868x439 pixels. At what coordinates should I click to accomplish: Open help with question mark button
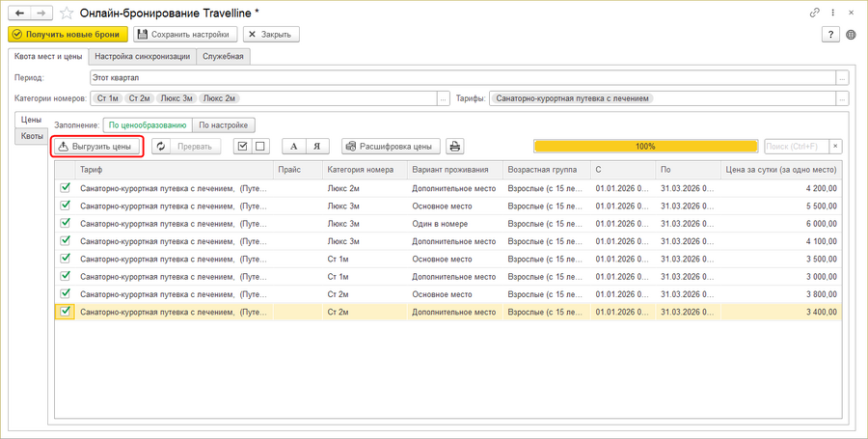pos(830,35)
